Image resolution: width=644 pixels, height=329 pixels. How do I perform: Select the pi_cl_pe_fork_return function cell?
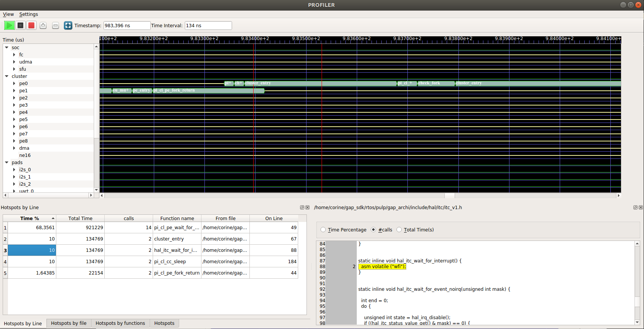[x=177, y=273]
